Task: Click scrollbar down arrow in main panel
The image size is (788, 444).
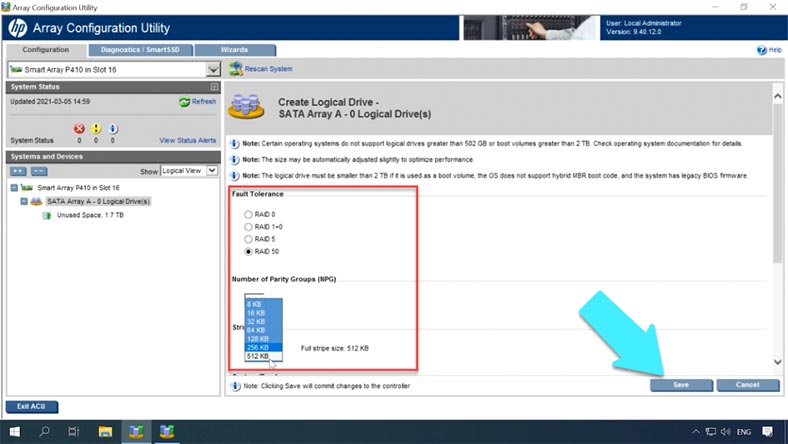Action: click(x=777, y=362)
